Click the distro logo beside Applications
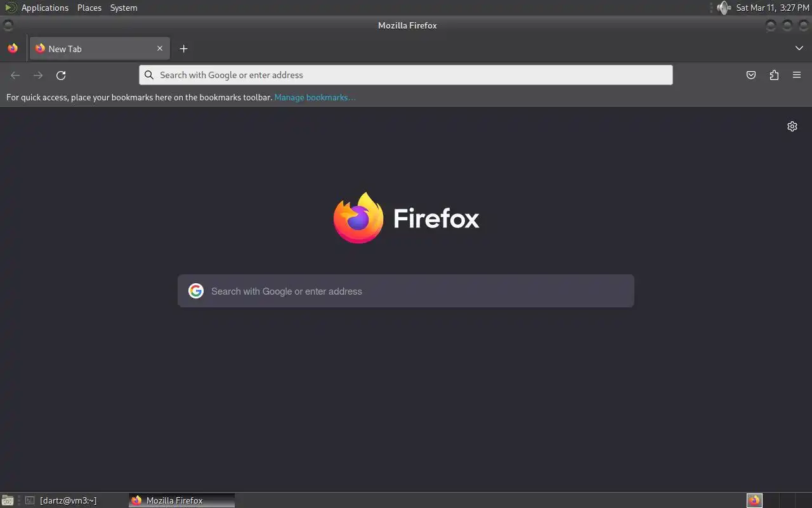 (10, 8)
